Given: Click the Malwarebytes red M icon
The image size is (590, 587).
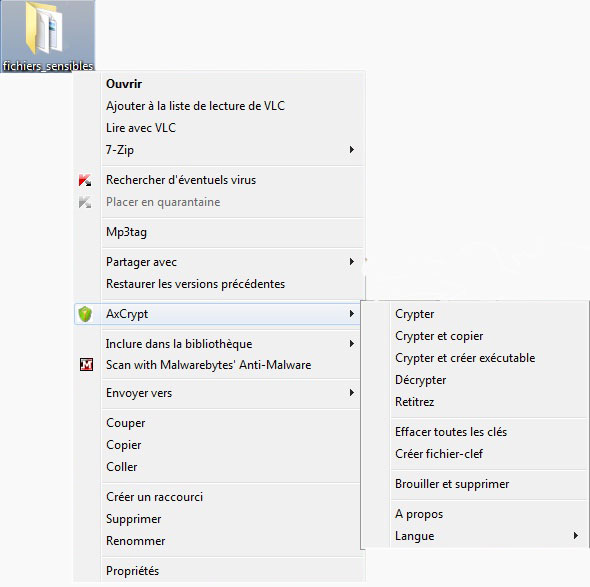Looking at the screenshot, I should [x=86, y=365].
